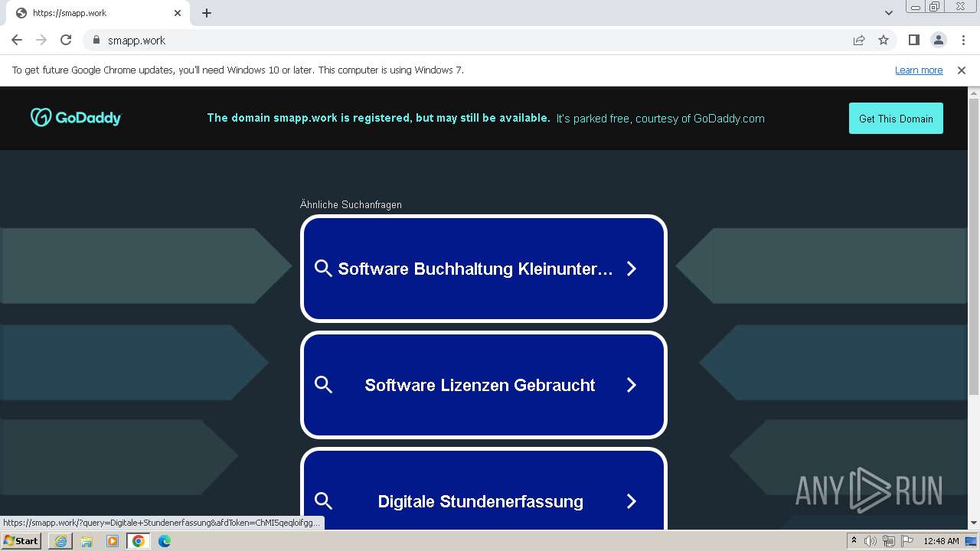Screen dimensions: 980x551
Task: Open the Learn more link
Action: coord(919,70)
